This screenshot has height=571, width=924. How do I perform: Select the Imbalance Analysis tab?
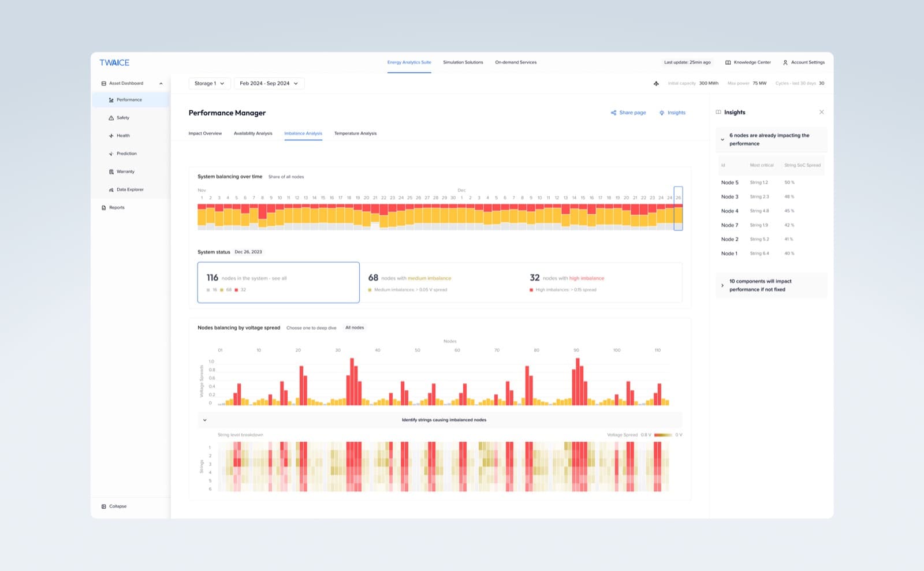[x=303, y=133]
